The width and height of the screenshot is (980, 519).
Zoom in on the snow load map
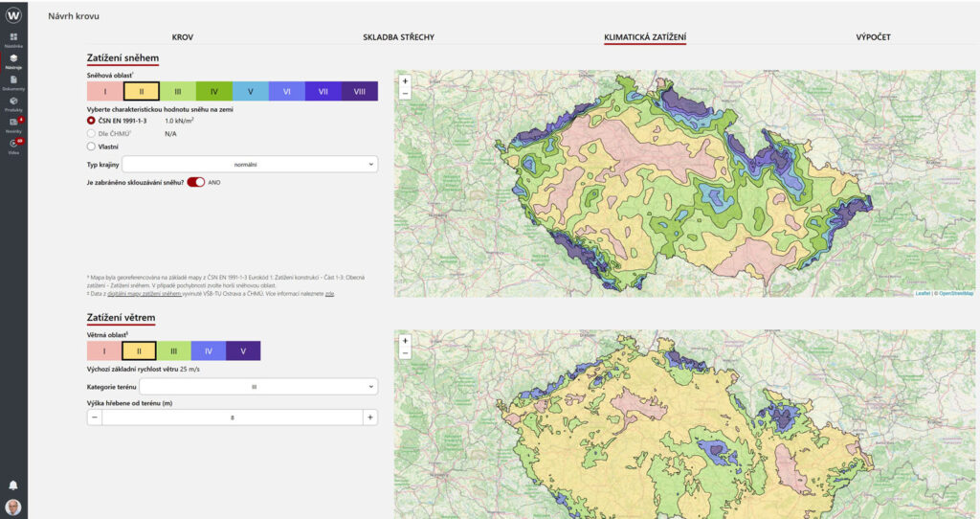pos(405,81)
